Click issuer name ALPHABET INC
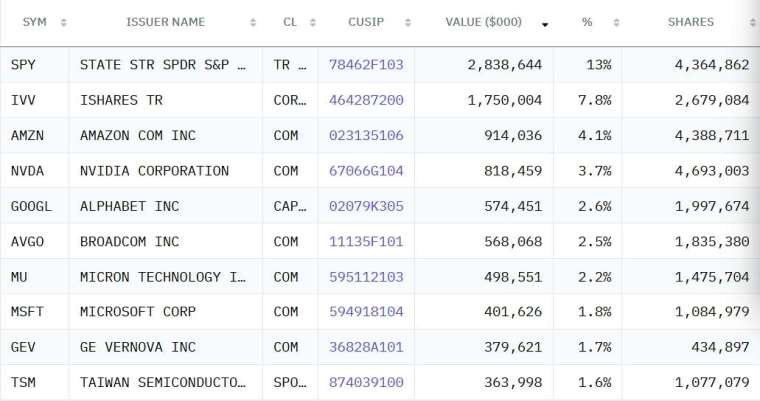This screenshot has width=760, height=401. [129, 206]
